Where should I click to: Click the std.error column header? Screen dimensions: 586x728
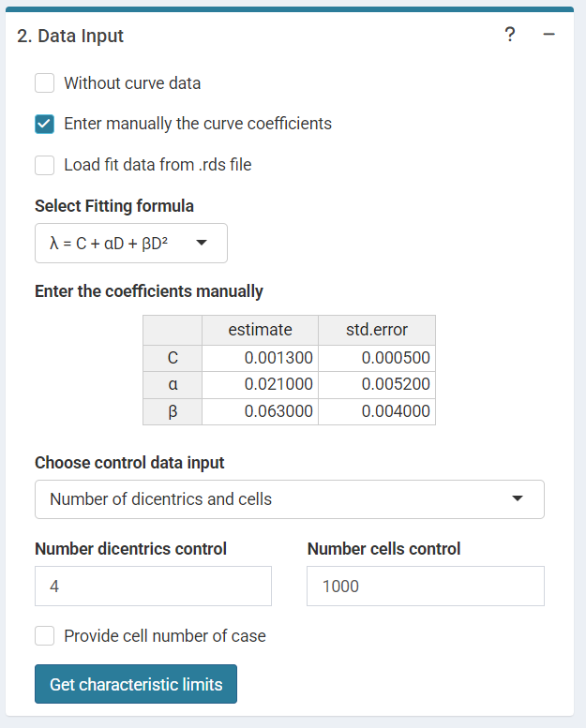point(377,330)
